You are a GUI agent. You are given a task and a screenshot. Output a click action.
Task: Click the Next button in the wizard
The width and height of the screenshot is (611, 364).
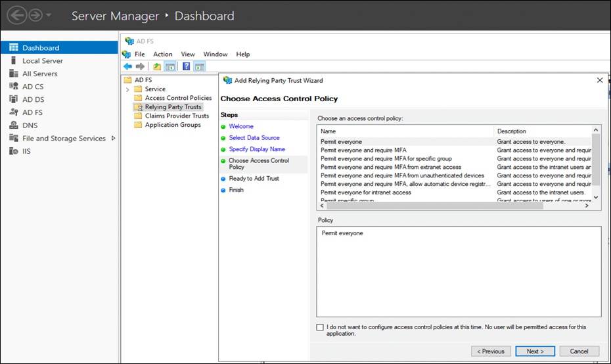tap(535, 351)
